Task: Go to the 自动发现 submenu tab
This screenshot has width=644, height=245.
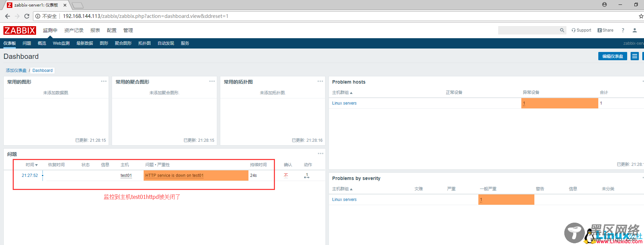Action: click(166, 43)
